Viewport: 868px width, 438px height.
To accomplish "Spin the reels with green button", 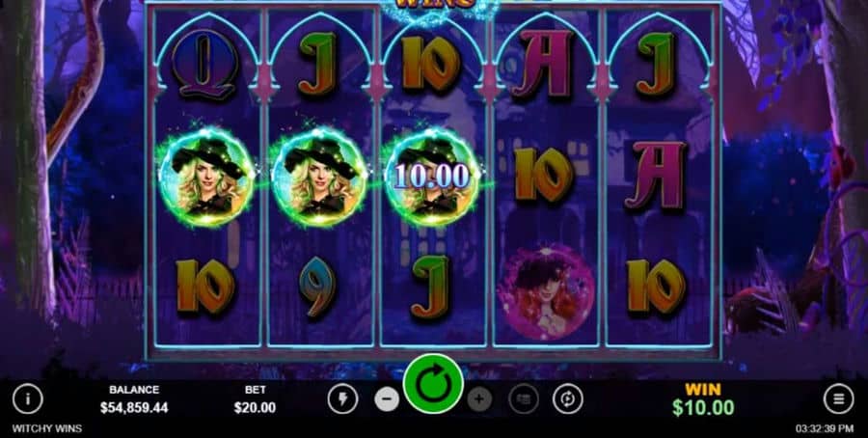I will [x=433, y=383].
